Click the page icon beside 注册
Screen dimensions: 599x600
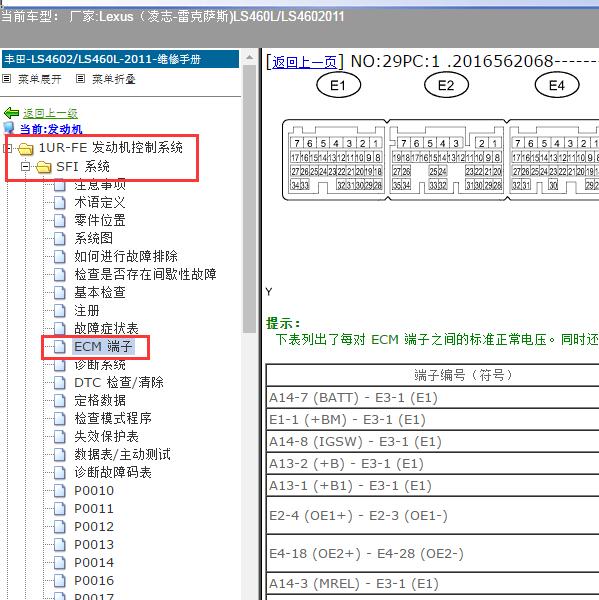click(x=59, y=310)
